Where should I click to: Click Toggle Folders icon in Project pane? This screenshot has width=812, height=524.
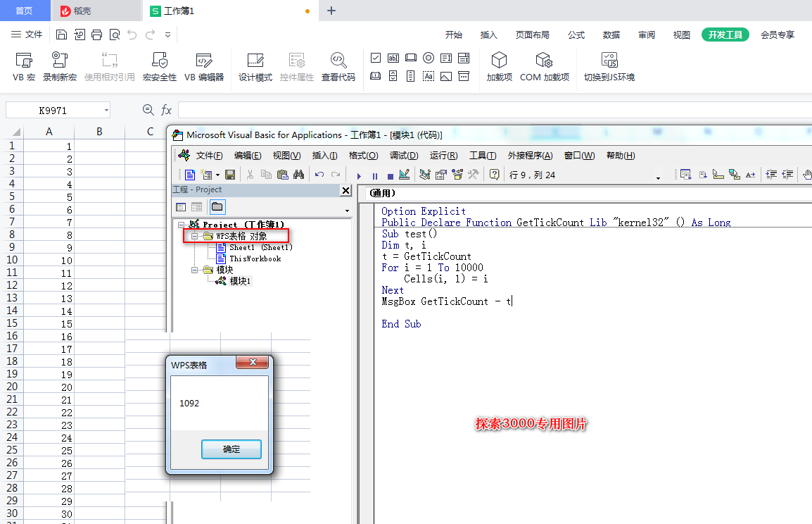click(217, 207)
